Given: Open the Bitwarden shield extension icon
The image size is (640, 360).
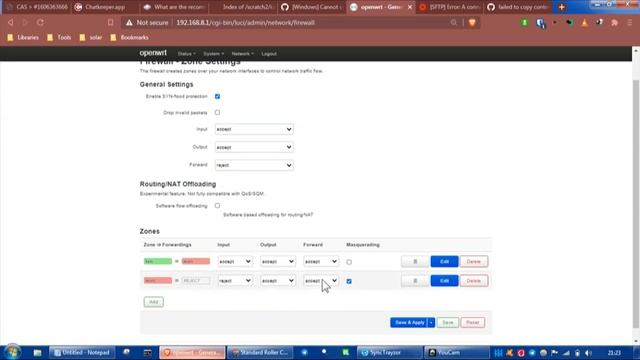Looking at the screenshot, I should [x=540, y=23].
